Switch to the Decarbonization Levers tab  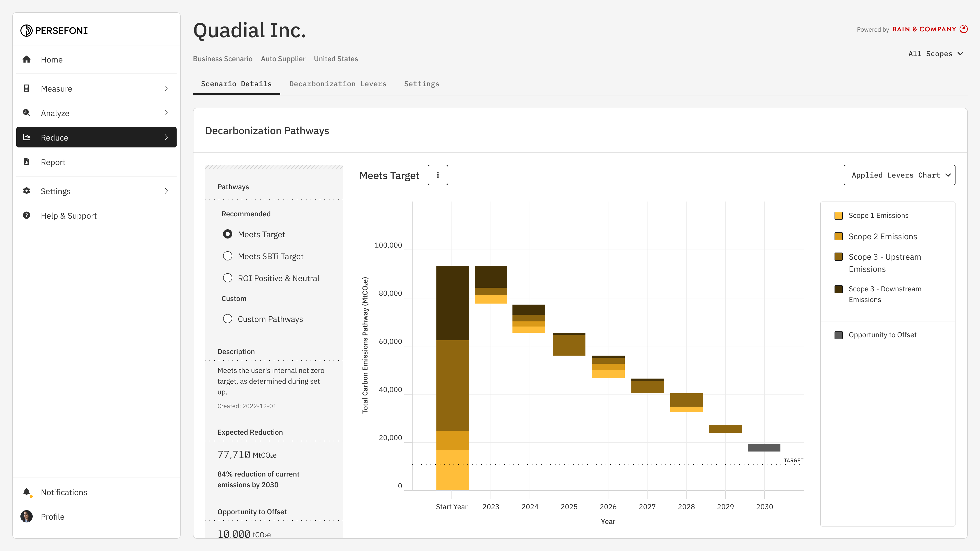337,84
